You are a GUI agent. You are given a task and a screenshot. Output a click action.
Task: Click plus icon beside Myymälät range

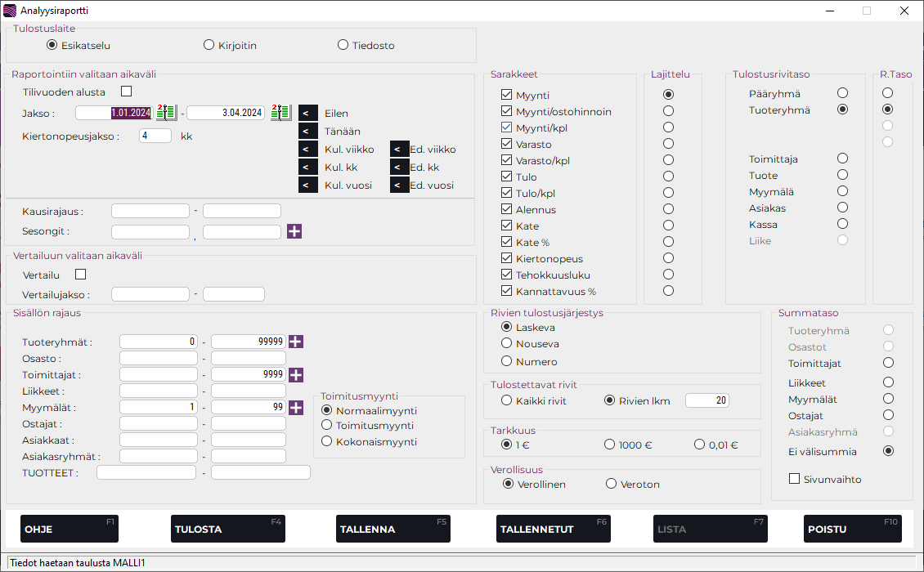[x=296, y=408]
